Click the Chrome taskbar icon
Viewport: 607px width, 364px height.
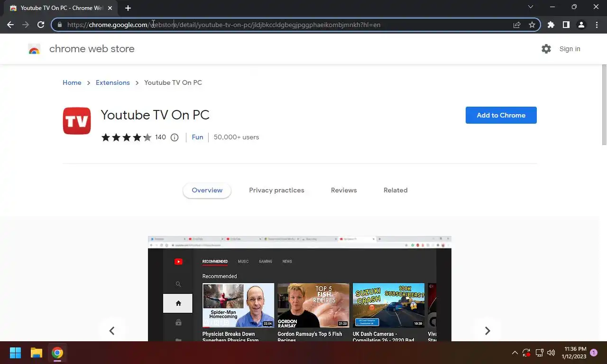[57, 353]
